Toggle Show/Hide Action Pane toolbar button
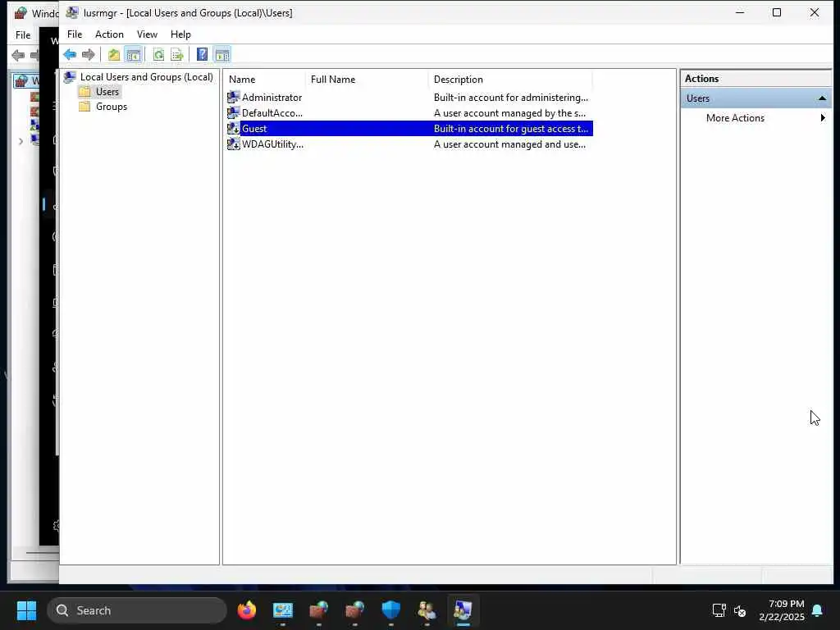This screenshot has width=840, height=630. 221,54
